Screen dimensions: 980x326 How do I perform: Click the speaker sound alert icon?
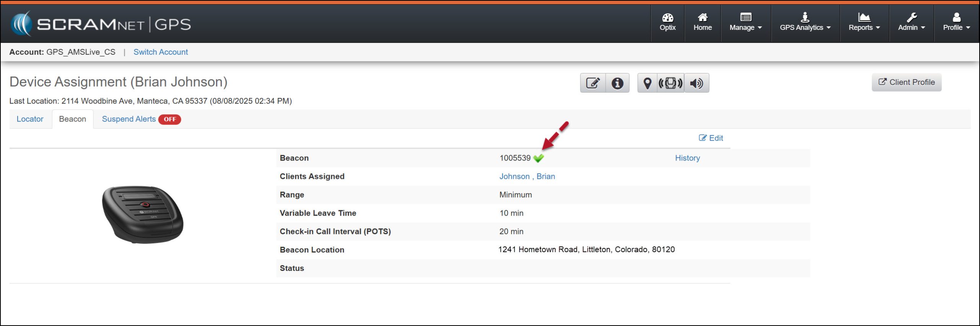696,83
